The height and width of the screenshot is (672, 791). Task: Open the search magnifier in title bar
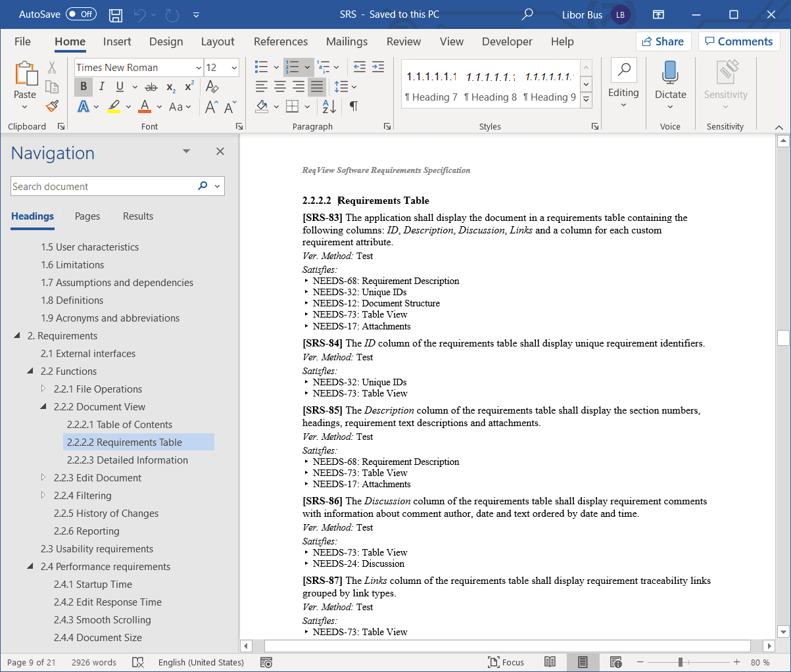click(x=527, y=14)
